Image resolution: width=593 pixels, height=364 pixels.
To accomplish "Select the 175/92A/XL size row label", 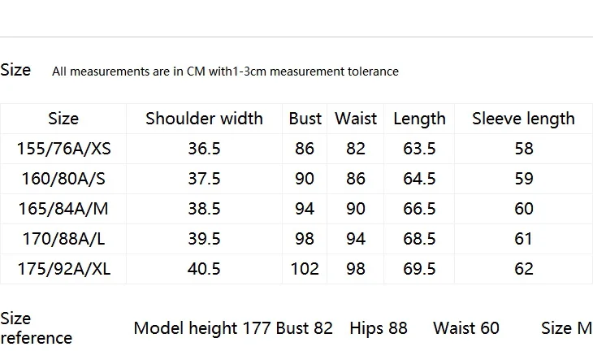I will [63, 269].
